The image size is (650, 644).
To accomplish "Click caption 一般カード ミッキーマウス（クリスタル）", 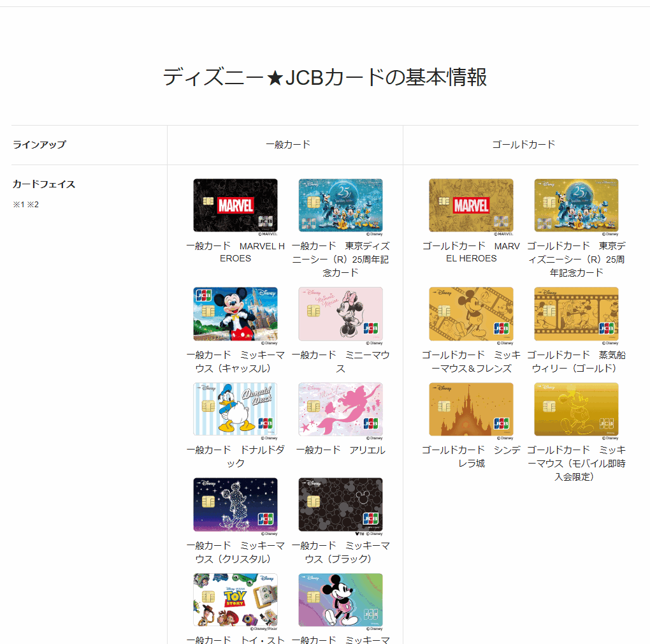I will click(235, 552).
